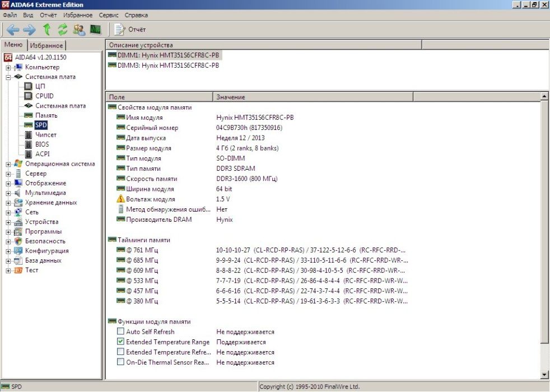Select the SPD tree item
Screen dimensions: 550x392
point(41,125)
